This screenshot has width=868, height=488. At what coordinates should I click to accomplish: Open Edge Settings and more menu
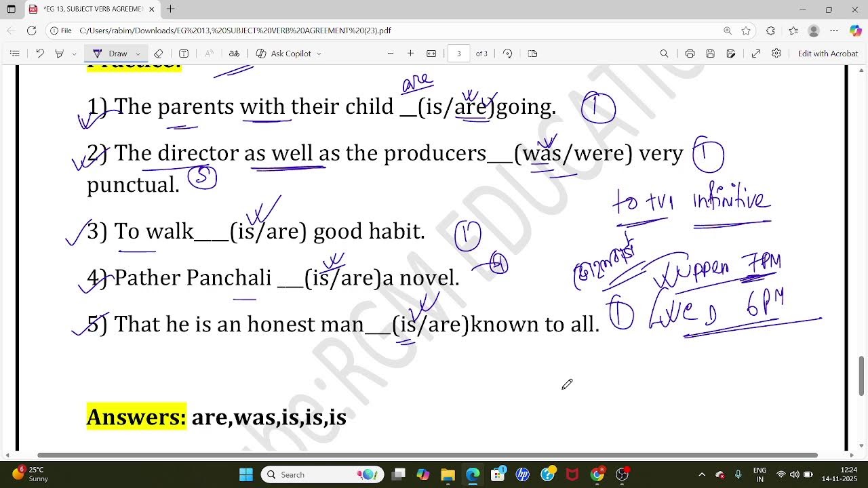tap(834, 30)
